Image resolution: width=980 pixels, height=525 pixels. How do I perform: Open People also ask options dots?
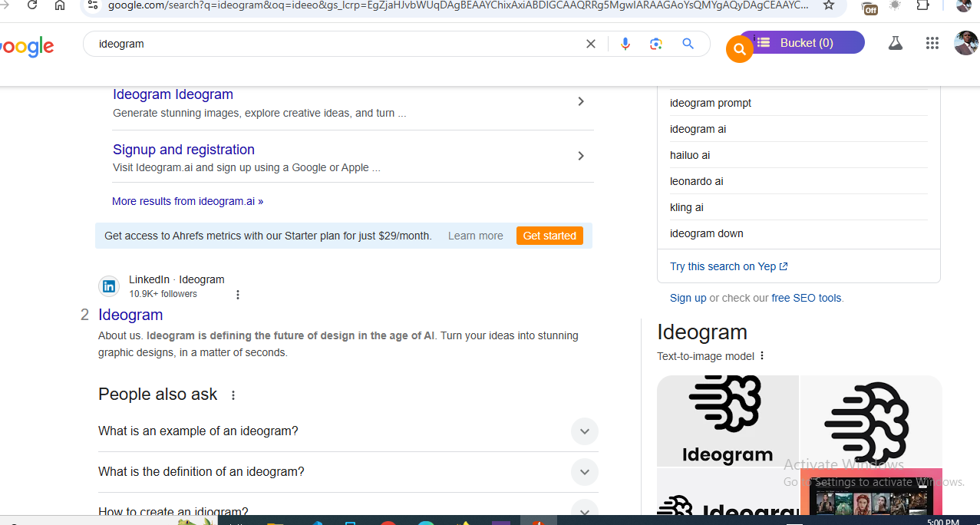[233, 395]
